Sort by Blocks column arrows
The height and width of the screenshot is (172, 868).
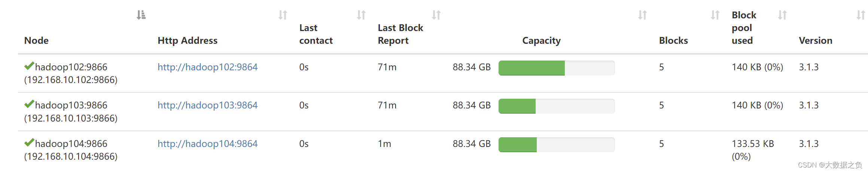point(715,15)
